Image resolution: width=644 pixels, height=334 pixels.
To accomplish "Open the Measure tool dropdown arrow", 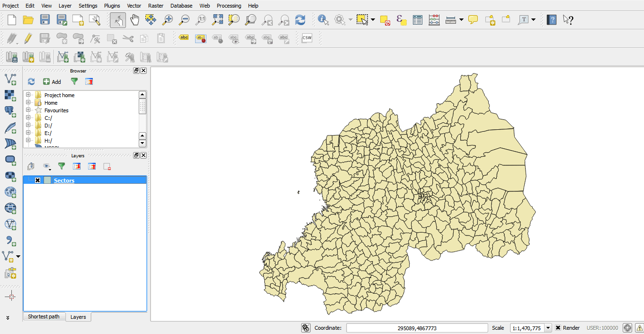I will tap(461, 20).
